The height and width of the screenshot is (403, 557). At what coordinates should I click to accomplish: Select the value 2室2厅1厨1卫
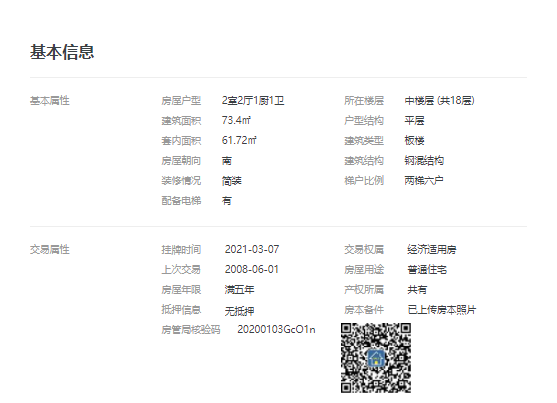[253, 101]
